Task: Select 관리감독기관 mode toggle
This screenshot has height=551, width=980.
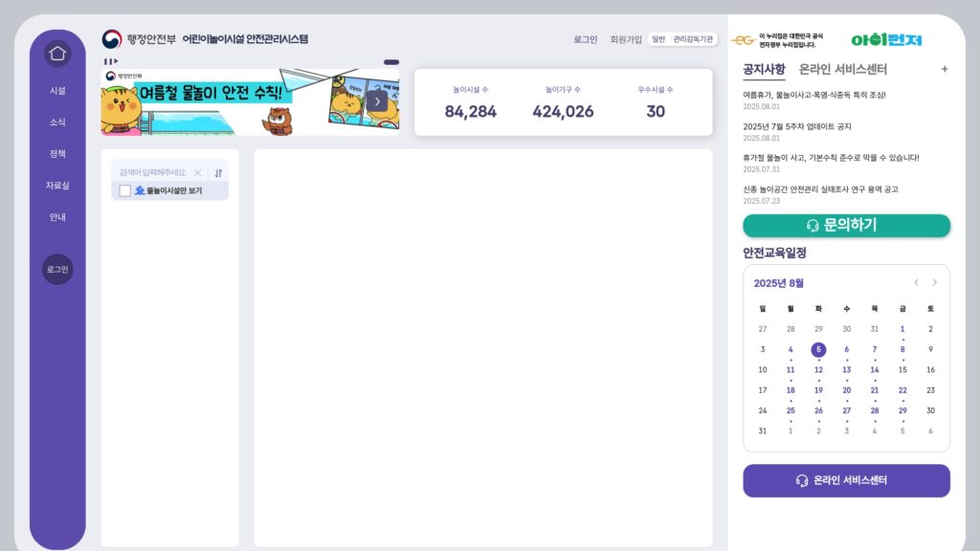Action: (693, 39)
